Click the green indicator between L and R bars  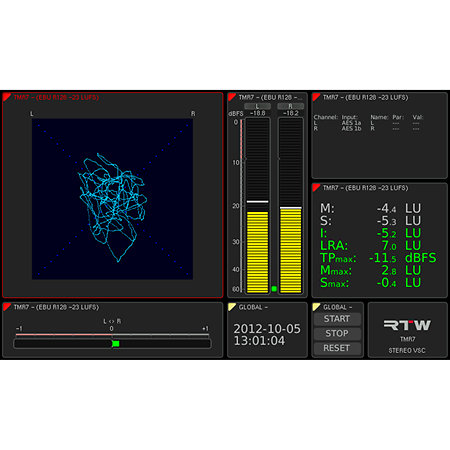tap(274, 289)
